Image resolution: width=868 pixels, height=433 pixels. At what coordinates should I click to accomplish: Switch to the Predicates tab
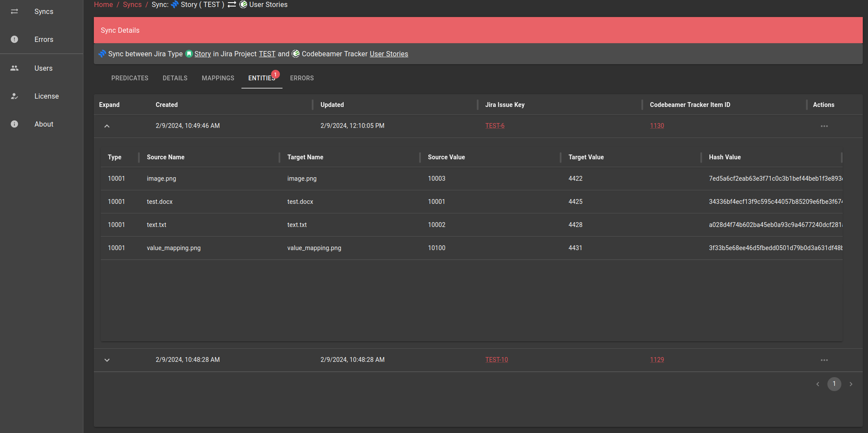(130, 78)
